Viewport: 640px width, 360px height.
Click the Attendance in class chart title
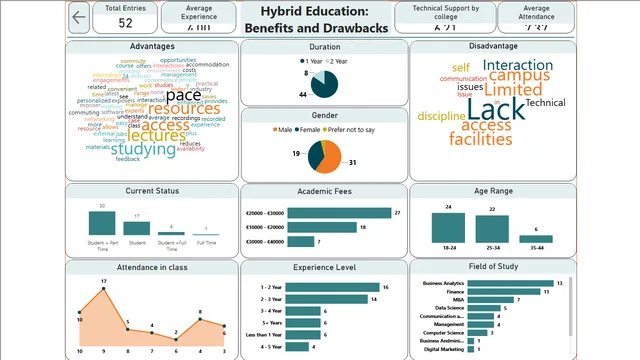pyautogui.click(x=152, y=267)
